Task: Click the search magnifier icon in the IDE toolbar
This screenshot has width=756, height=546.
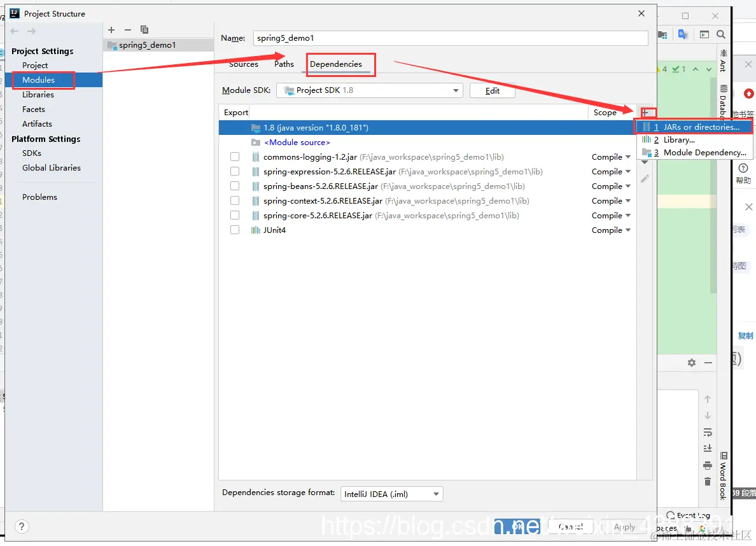Action: click(721, 34)
